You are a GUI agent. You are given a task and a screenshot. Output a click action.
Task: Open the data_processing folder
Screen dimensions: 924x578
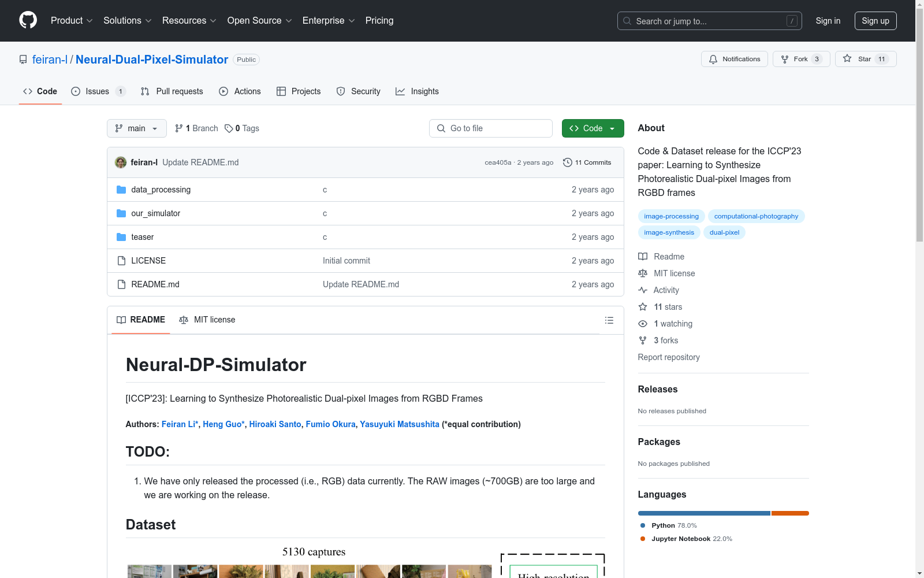click(x=161, y=190)
